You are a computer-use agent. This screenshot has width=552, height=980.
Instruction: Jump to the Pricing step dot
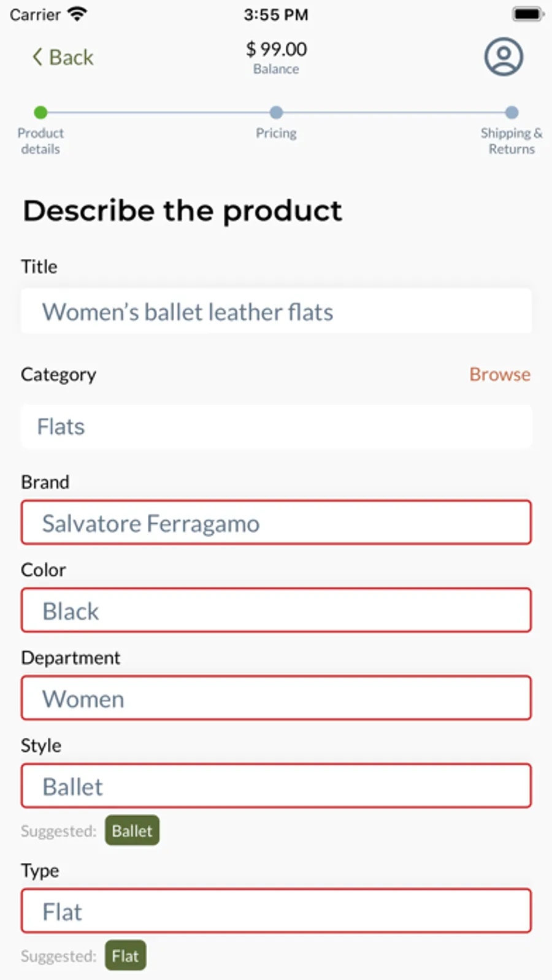point(276,112)
